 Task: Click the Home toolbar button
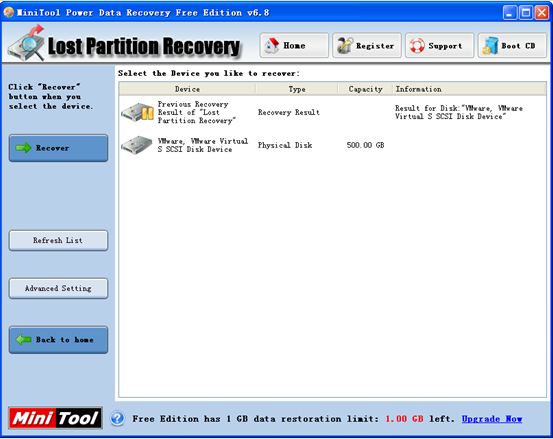[x=294, y=45]
